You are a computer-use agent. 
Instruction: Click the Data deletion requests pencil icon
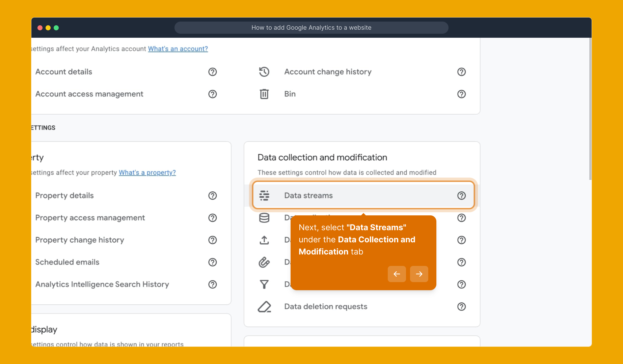click(265, 306)
